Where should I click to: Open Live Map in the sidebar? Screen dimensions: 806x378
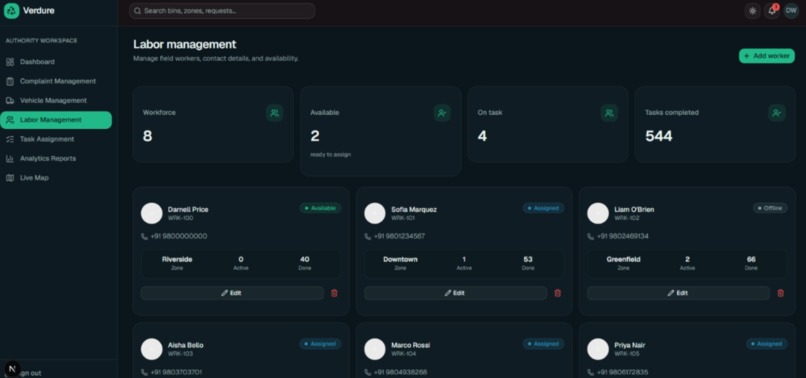56,177
